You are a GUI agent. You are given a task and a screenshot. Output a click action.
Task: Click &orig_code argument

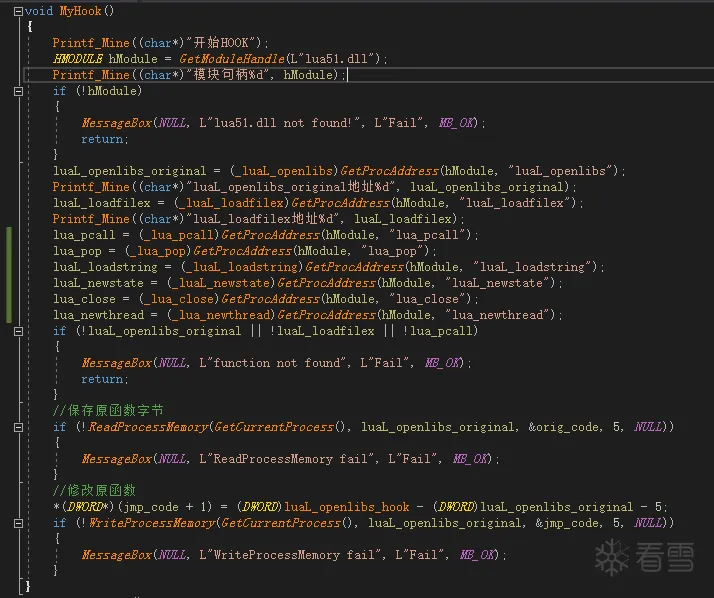click(563, 427)
